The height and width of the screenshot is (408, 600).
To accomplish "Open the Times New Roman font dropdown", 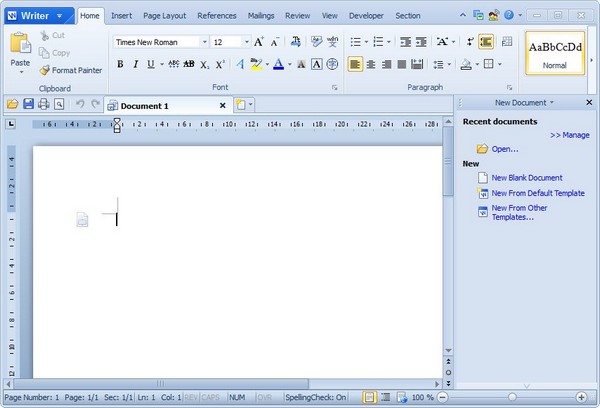I will [205, 42].
